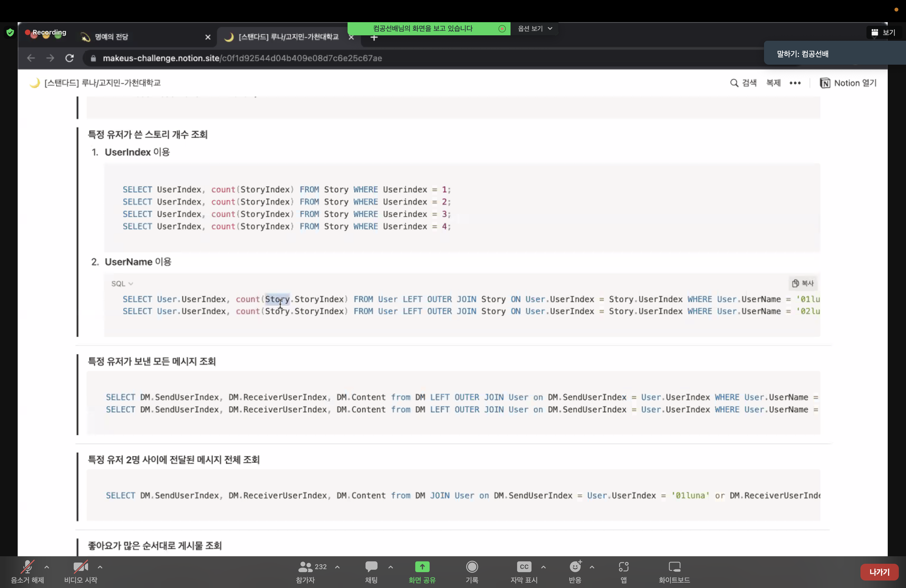Open the Zoom apps icon

coord(623,571)
